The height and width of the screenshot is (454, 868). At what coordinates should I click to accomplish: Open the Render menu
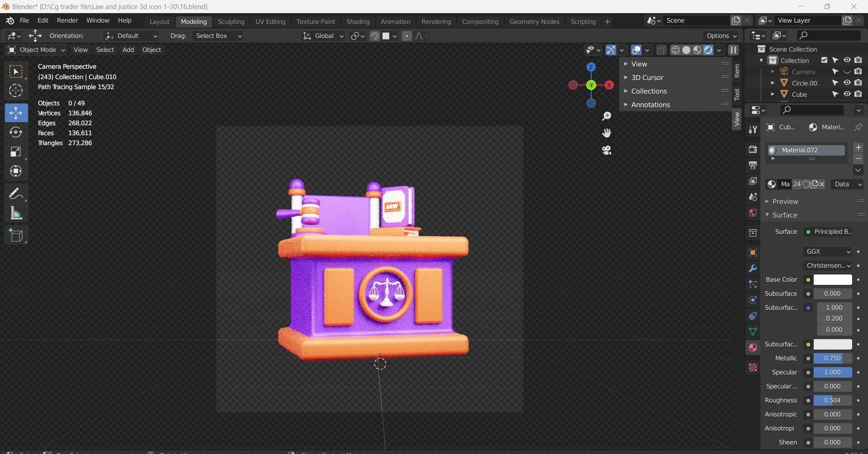click(x=67, y=21)
